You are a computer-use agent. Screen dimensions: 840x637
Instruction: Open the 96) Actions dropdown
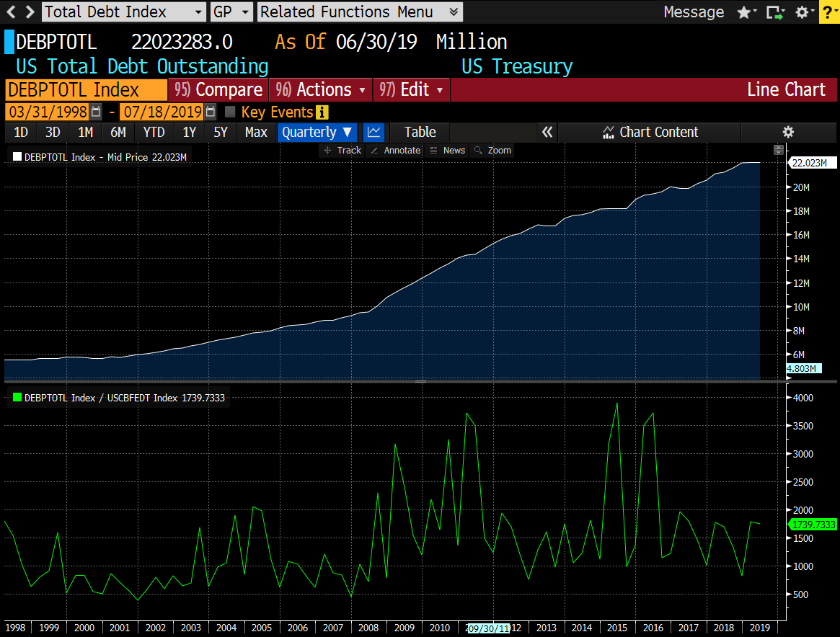coord(321,89)
